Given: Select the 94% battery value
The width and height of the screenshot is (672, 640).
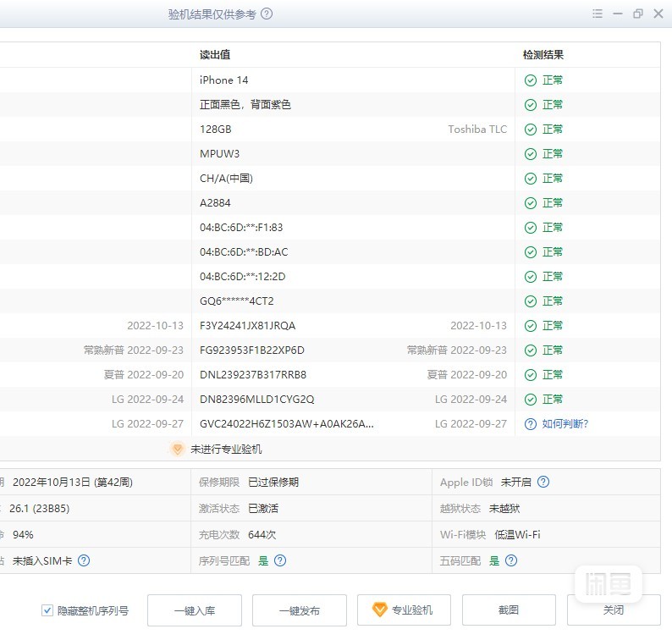Looking at the screenshot, I should click(x=23, y=534).
